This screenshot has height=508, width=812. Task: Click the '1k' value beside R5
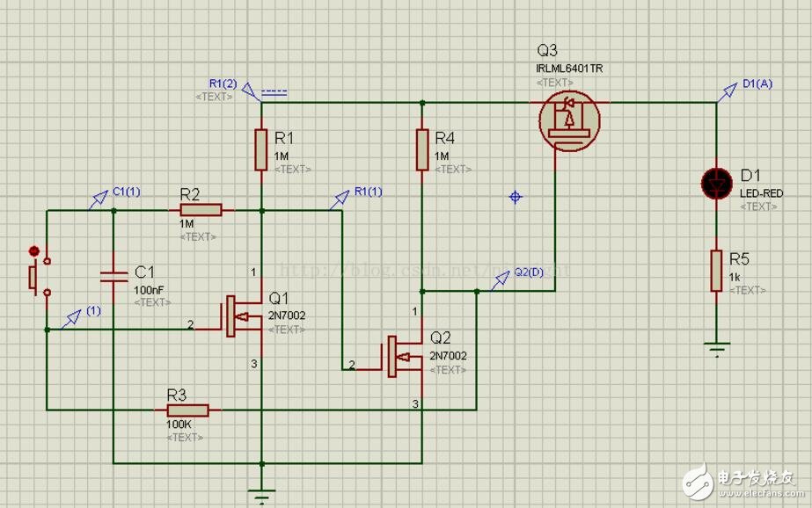(735, 277)
